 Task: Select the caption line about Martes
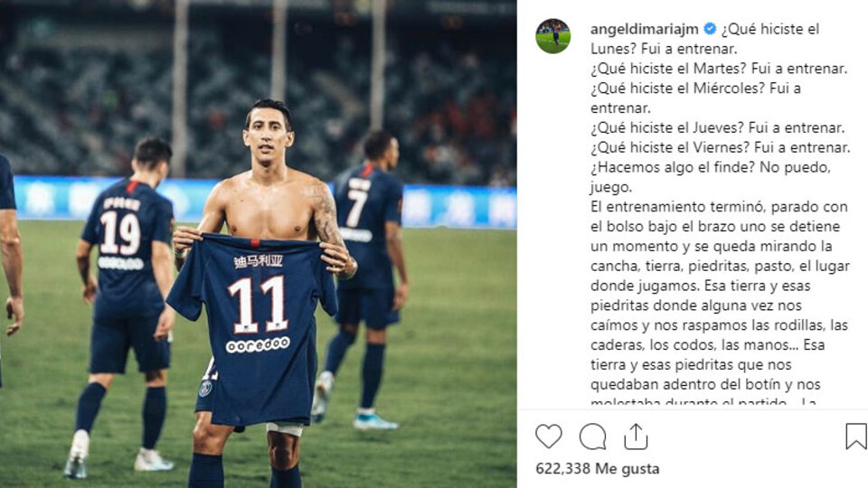(x=719, y=69)
